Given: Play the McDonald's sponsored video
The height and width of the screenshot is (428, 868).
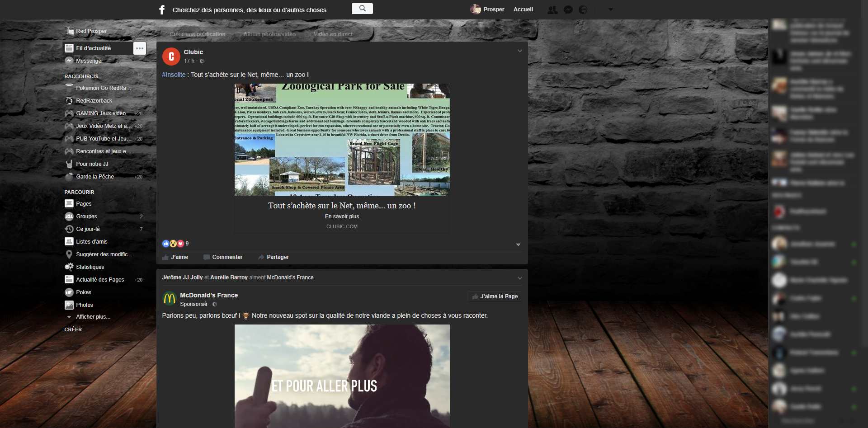Looking at the screenshot, I should (x=342, y=376).
